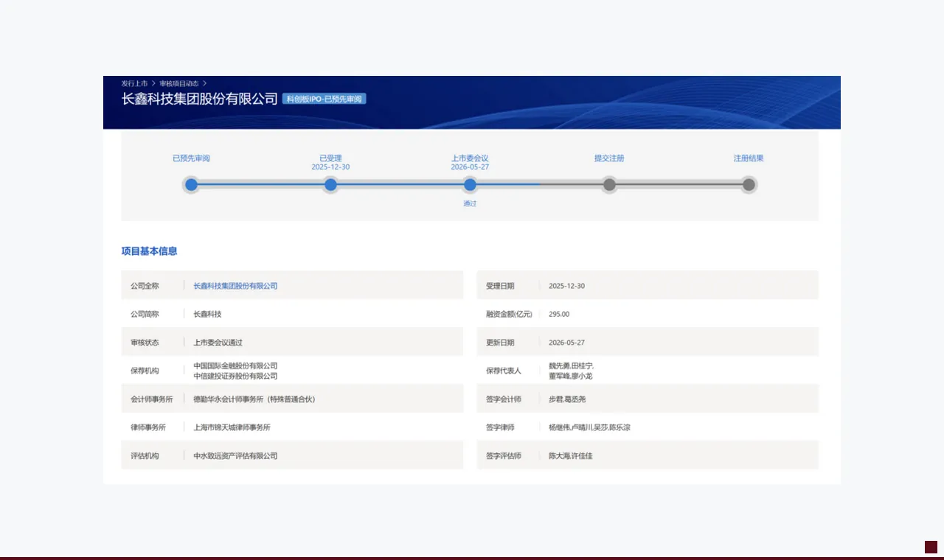The height and width of the screenshot is (560, 944).
Task: Open the 长鑫科技集团股份有限公司 company full-name link
Action: (235, 286)
